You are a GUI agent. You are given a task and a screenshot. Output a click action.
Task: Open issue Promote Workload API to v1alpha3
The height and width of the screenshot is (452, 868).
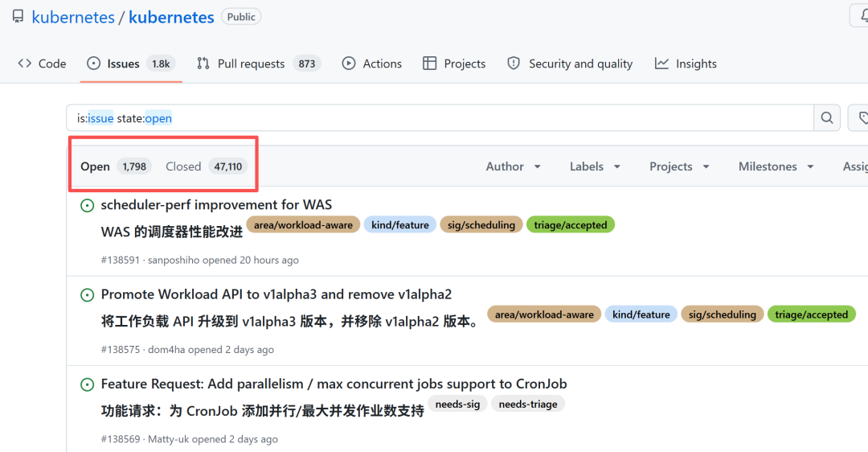(x=276, y=294)
